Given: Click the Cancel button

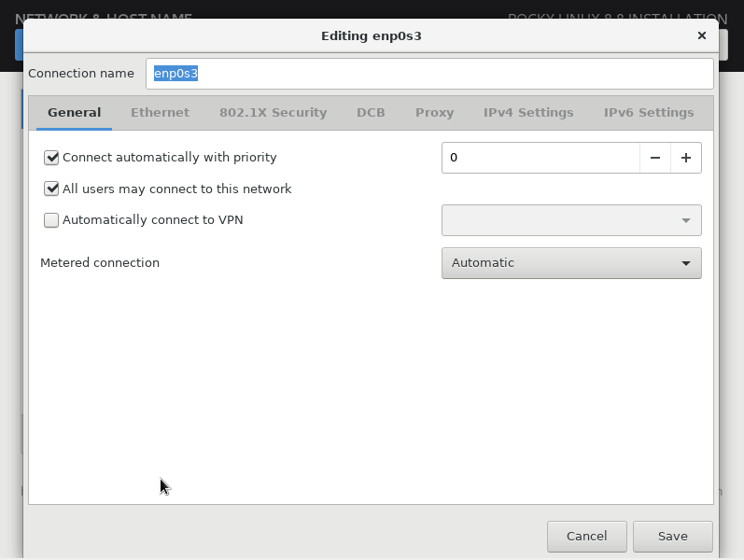Looking at the screenshot, I should pos(586,536).
